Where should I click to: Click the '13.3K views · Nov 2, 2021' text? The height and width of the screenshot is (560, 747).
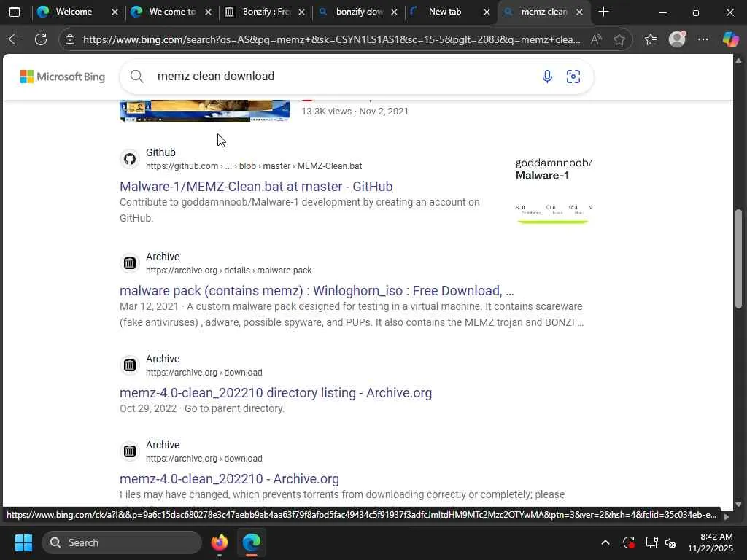(355, 112)
